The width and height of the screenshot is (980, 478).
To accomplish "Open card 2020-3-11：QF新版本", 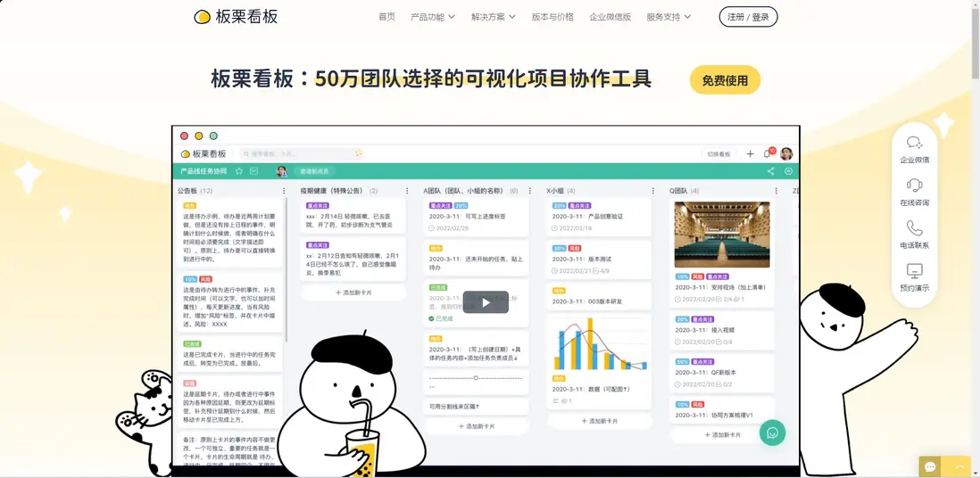I will tap(722, 373).
